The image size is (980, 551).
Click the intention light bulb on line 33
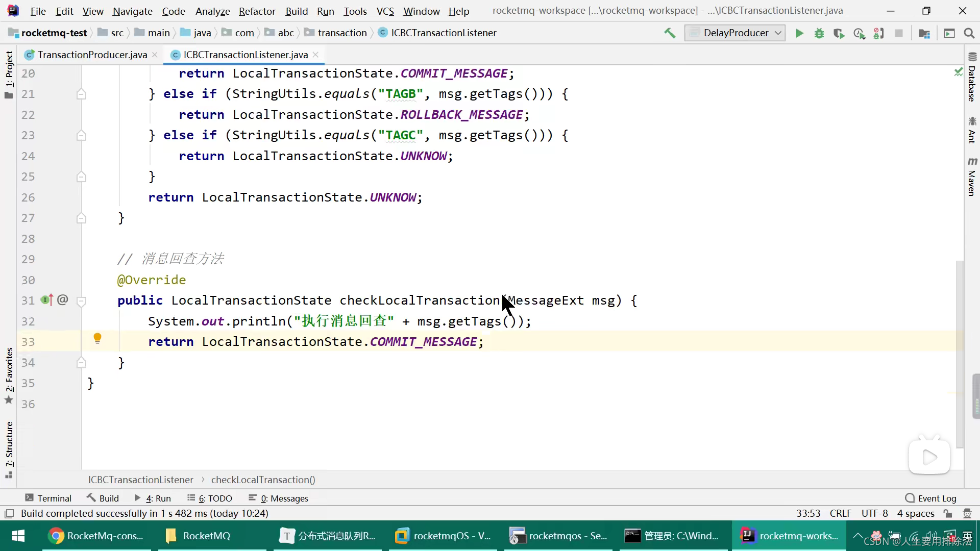coord(97,338)
